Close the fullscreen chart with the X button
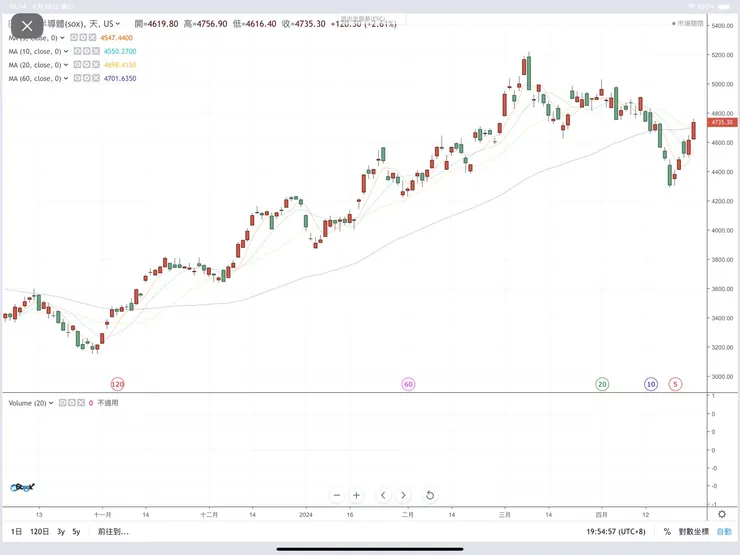This screenshot has width=740, height=555. coord(27,26)
